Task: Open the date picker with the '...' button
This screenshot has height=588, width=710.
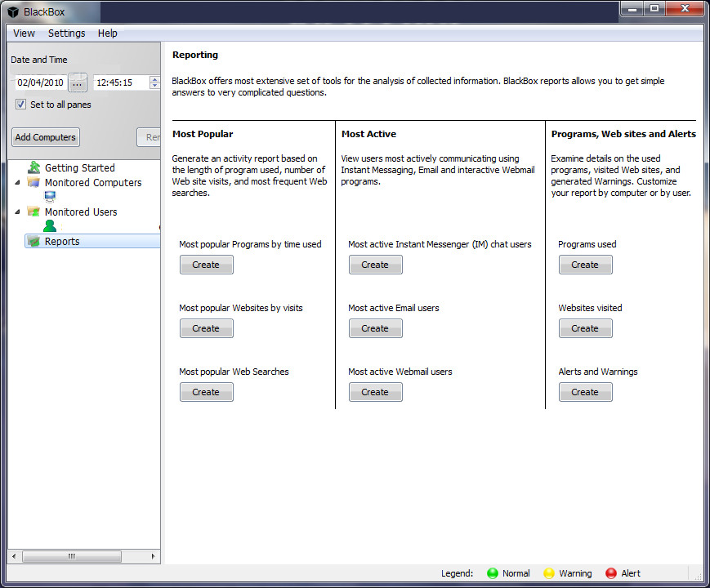Action: click(x=78, y=82)
